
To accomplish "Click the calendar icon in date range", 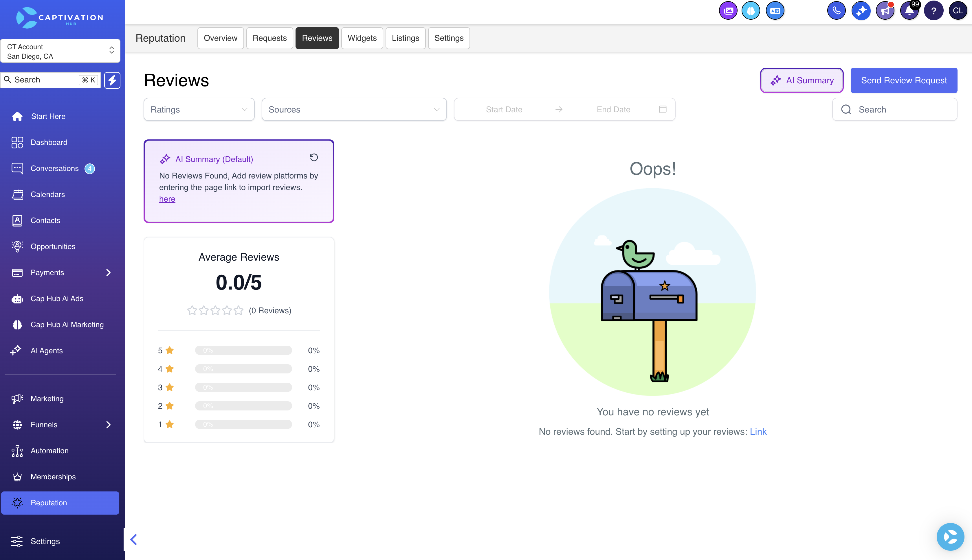I will [x=663, y=109].
